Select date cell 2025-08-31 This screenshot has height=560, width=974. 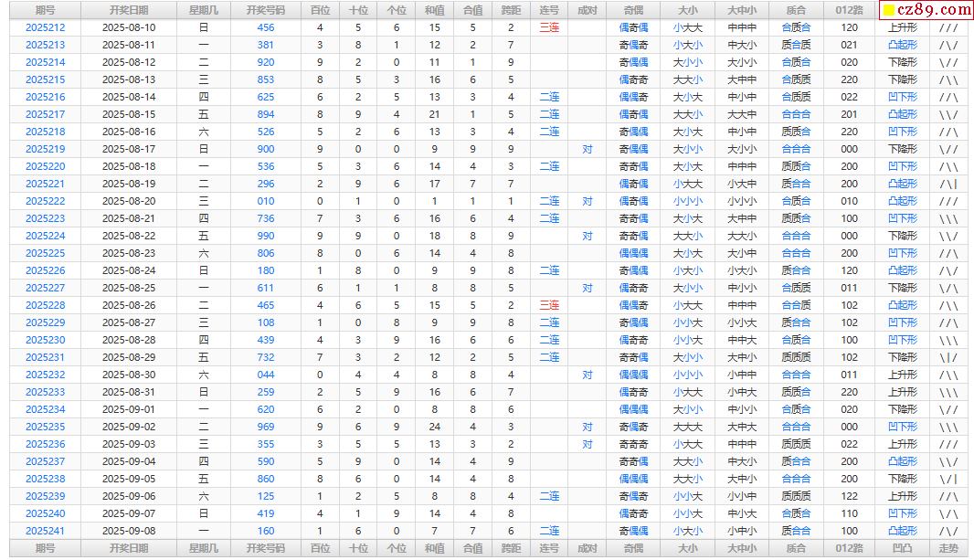point(129,393)
